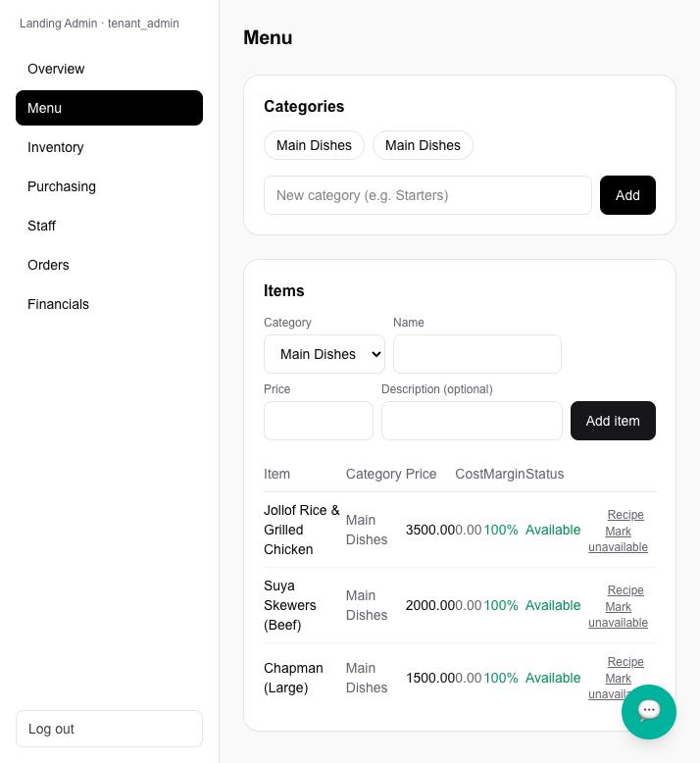Viewport: 700px width, 763px height.
Task: Click the Add item button
Action: click(613, 421)
